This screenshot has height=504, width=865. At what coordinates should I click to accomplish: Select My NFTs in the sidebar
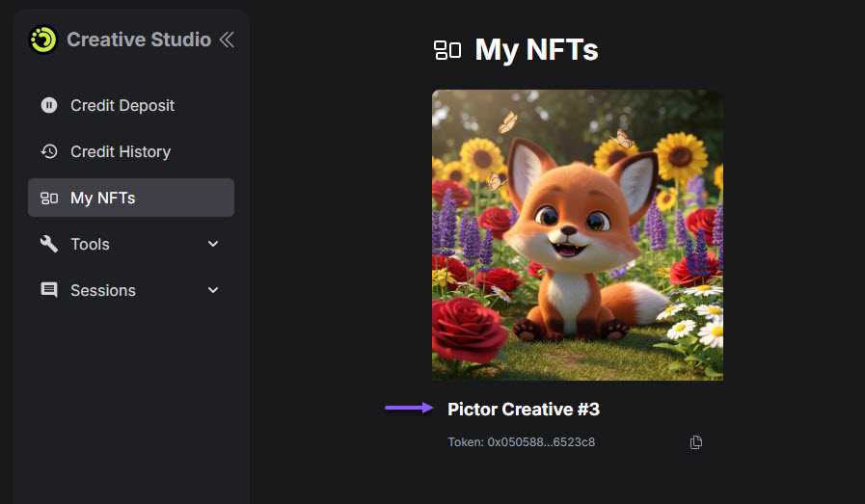point(103,199)
